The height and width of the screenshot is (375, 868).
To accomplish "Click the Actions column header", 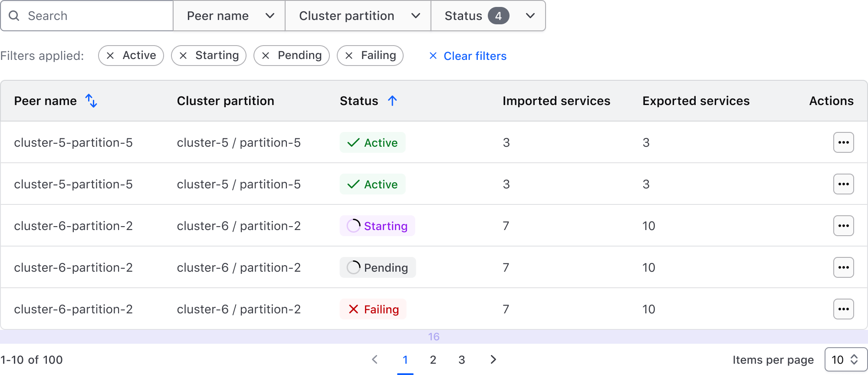I will click(831, 101).
